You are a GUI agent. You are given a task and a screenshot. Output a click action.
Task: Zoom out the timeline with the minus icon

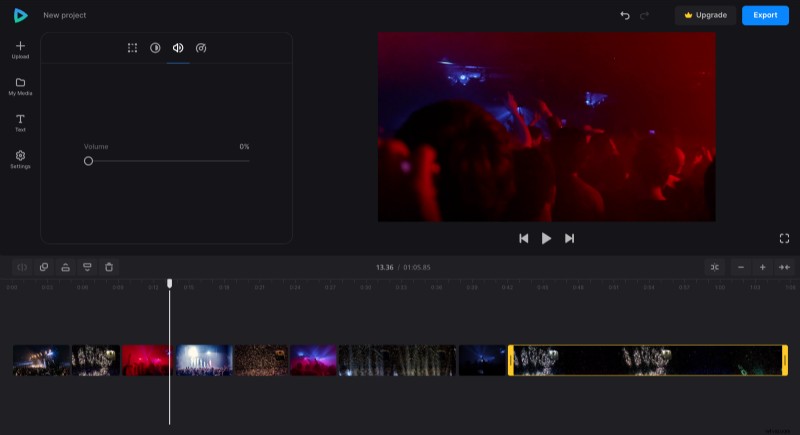pos(741,267)
